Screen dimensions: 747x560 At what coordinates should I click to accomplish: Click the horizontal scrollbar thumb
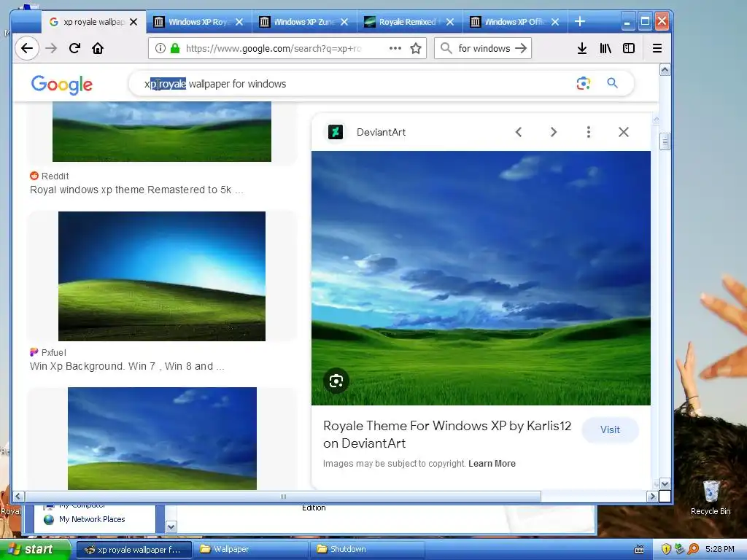283,497
